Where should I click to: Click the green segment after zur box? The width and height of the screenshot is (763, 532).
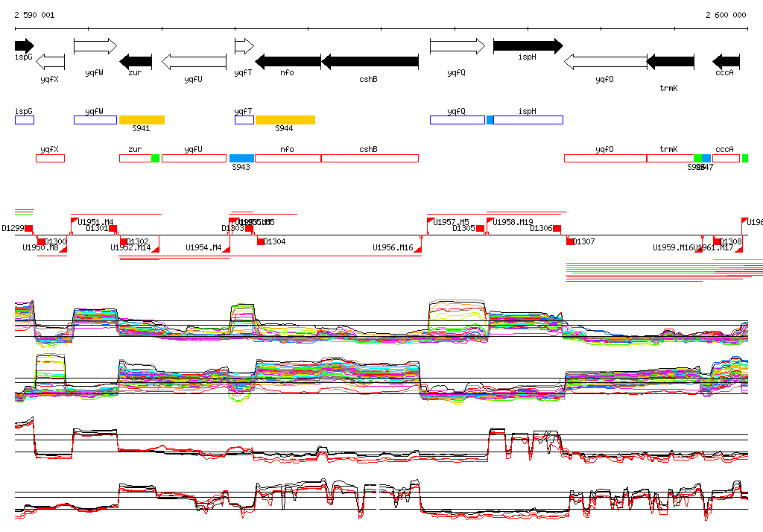point(155,158)
